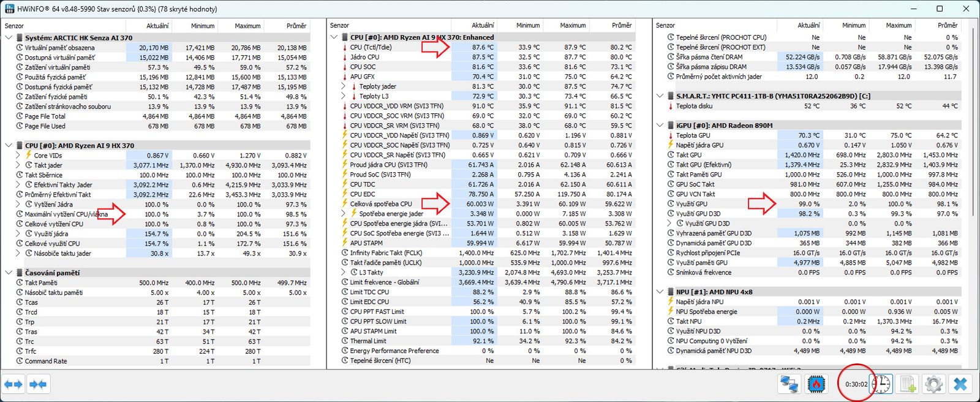Select the GPU VCN Takt row

(807, 194)
